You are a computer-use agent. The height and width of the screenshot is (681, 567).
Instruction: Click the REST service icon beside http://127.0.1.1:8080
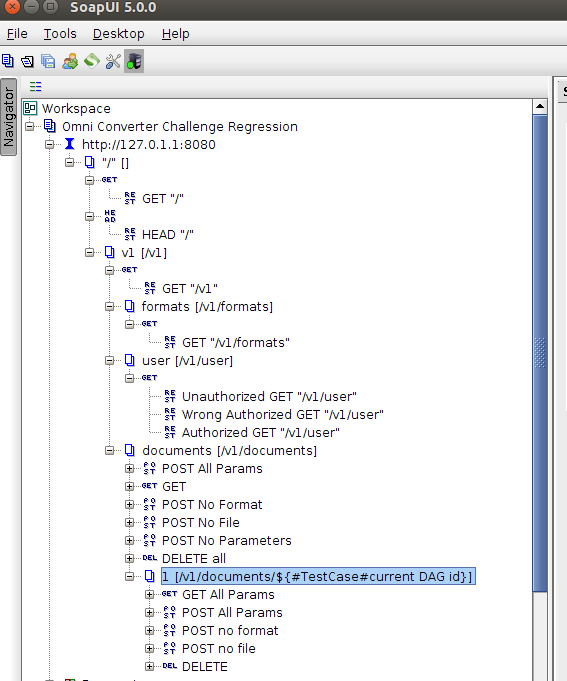coord(69,144)
